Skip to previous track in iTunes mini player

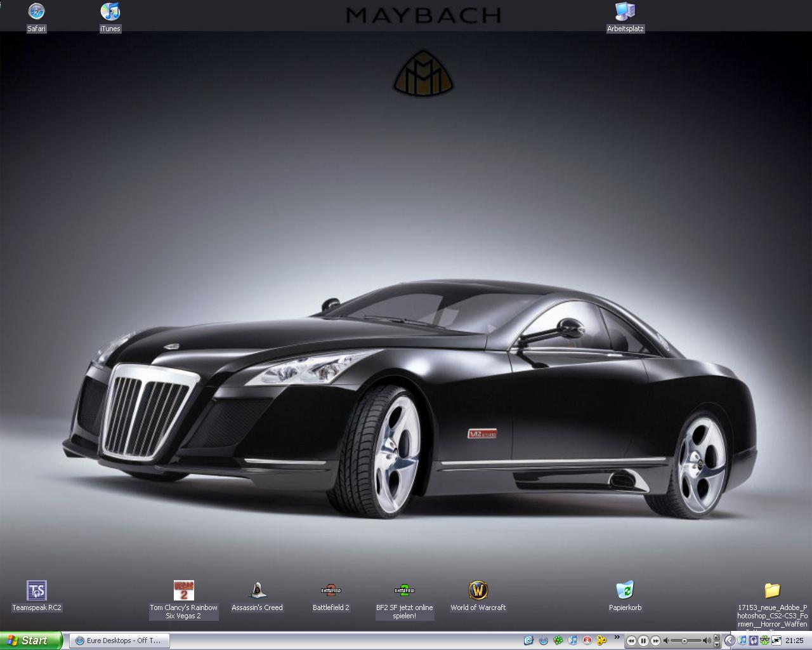(x=631, y=641)
